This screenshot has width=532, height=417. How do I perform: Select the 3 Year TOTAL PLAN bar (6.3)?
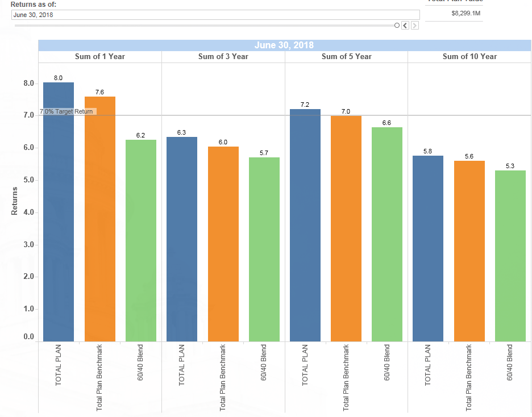pyautogui.click(x=182, y=239)
